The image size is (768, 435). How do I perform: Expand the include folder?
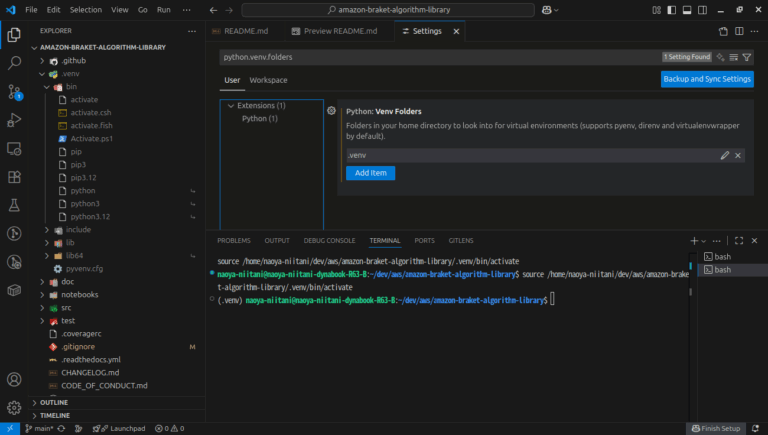(47, 230)
